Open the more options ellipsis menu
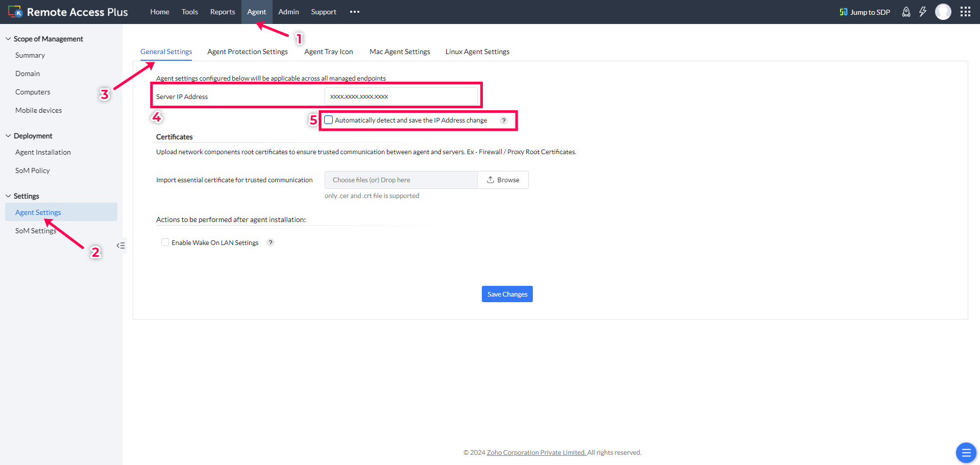This screenshot has height=465, width=980. pyautogui.click(x=355, y=12)
